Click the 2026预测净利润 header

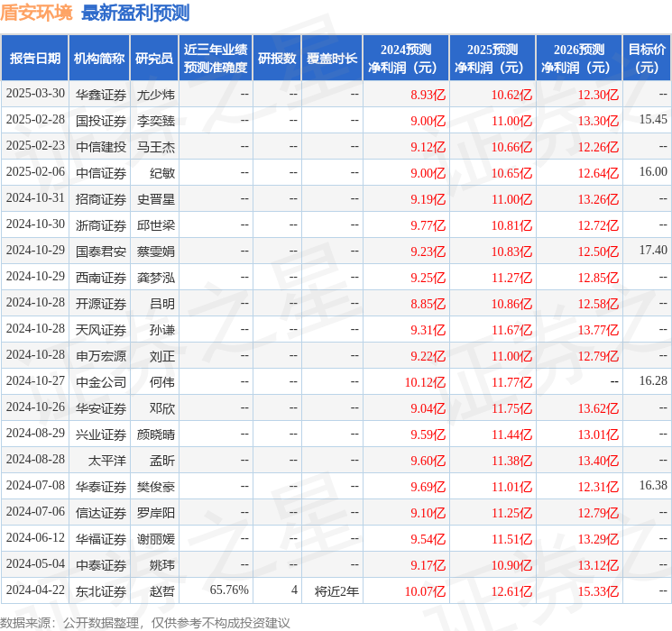coord(579,58)
